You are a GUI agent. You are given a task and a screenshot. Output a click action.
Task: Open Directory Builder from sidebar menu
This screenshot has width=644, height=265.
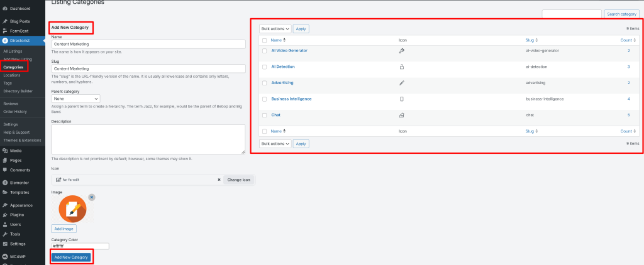coord(18,91)
